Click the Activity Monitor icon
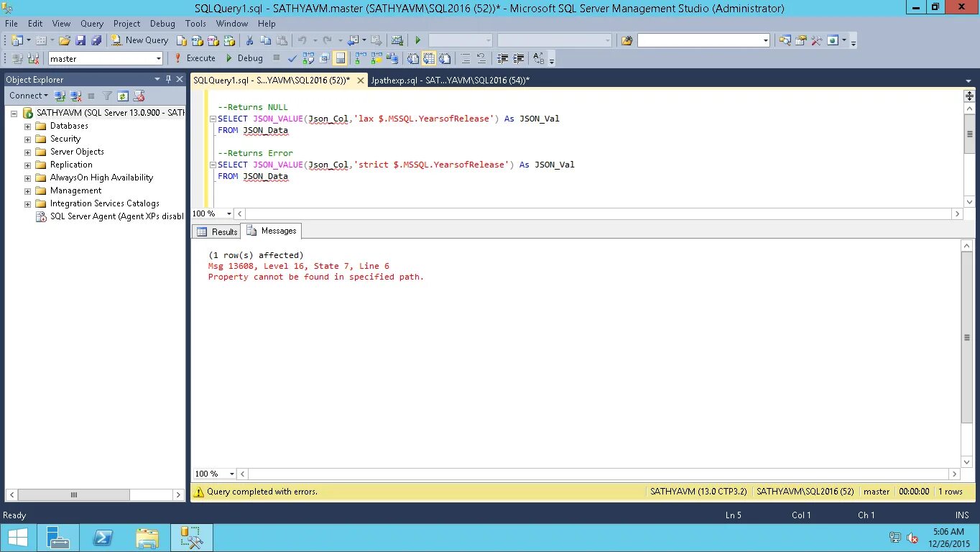Screen dimensions: 980x552 (397, 40)
